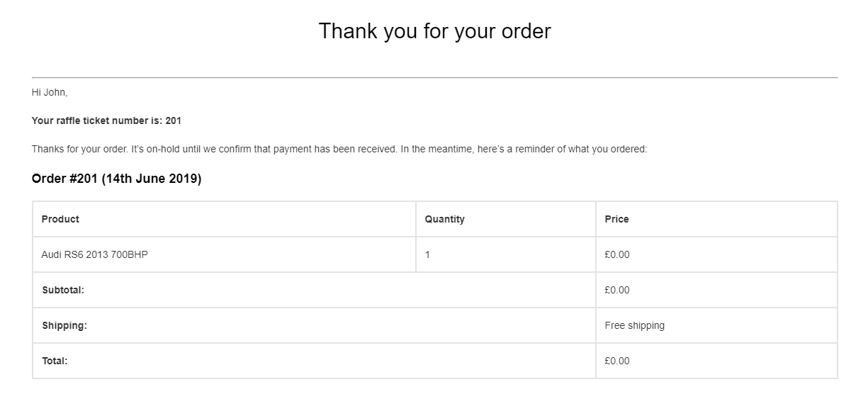
Task: Click the Total amount £0.00
Action: pos(616,361)
